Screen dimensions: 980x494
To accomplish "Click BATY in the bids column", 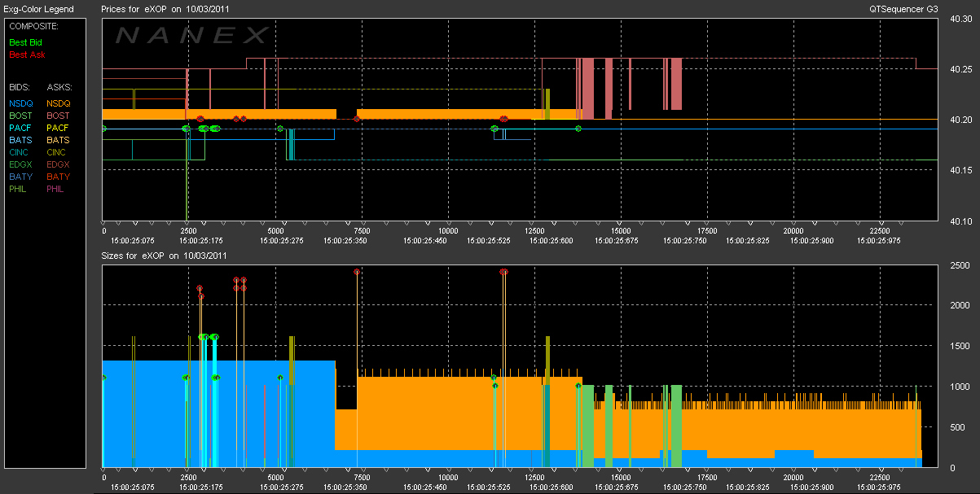I will pyautogui.click(x=20, y=177).
